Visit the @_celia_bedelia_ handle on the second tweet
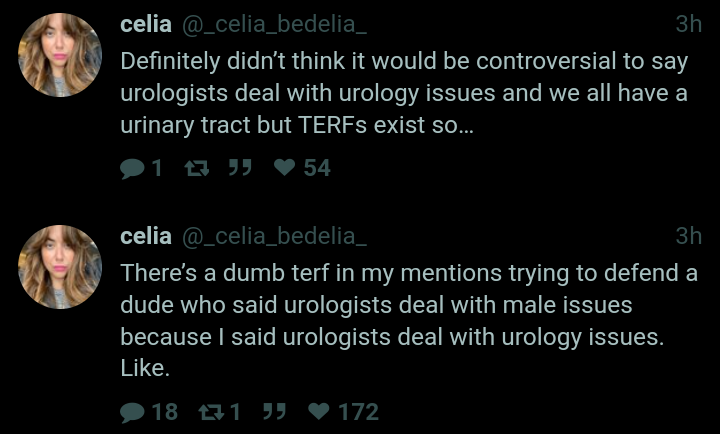This screenshot has height=434, width=720. coord(273,236)
